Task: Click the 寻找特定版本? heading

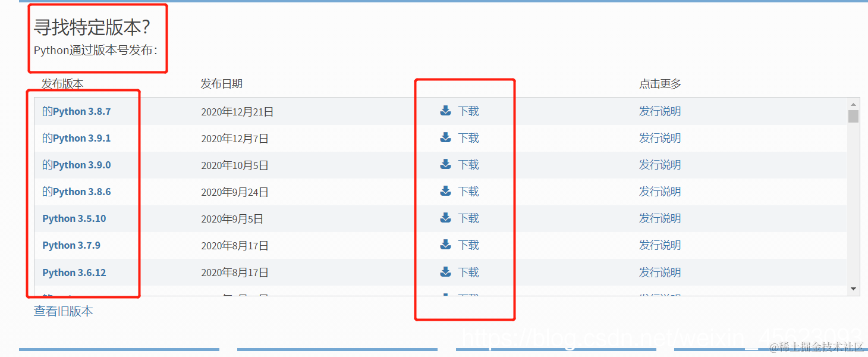Action: click(92, 27)
